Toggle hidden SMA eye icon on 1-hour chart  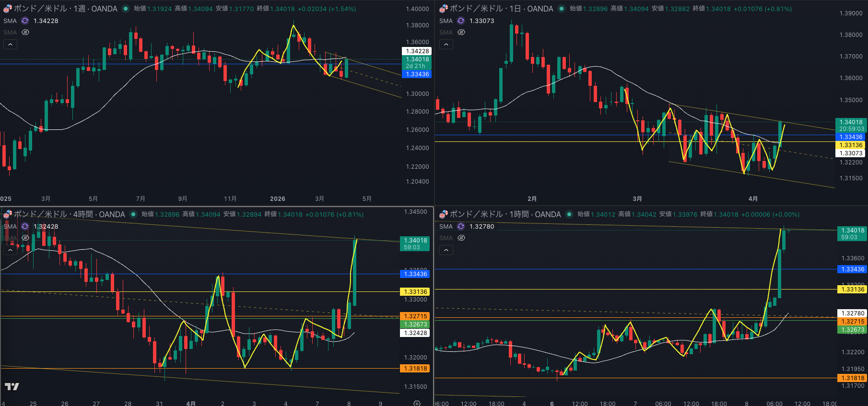[461, 238]
